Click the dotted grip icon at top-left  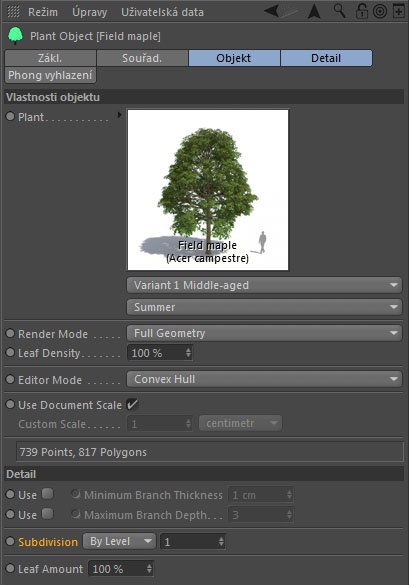click(x=13, y=12)
